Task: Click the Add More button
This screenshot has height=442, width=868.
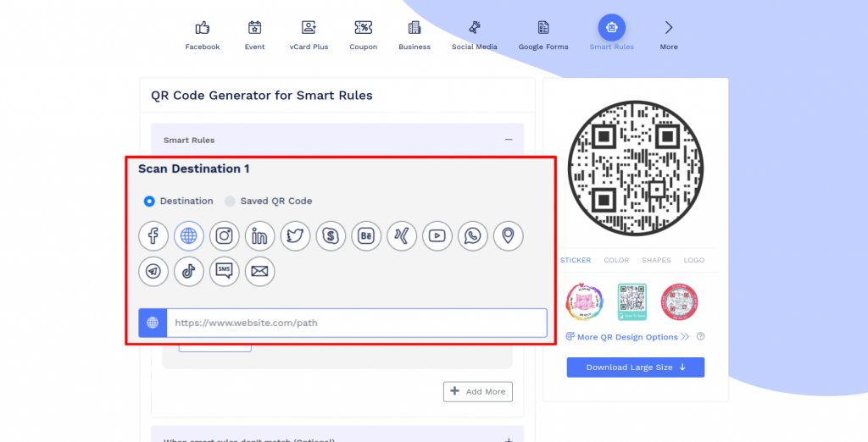Action: pos(478,392)
